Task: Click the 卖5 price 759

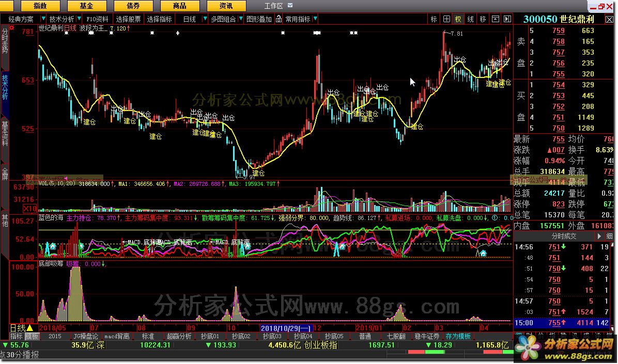Action: click(559, 30)
